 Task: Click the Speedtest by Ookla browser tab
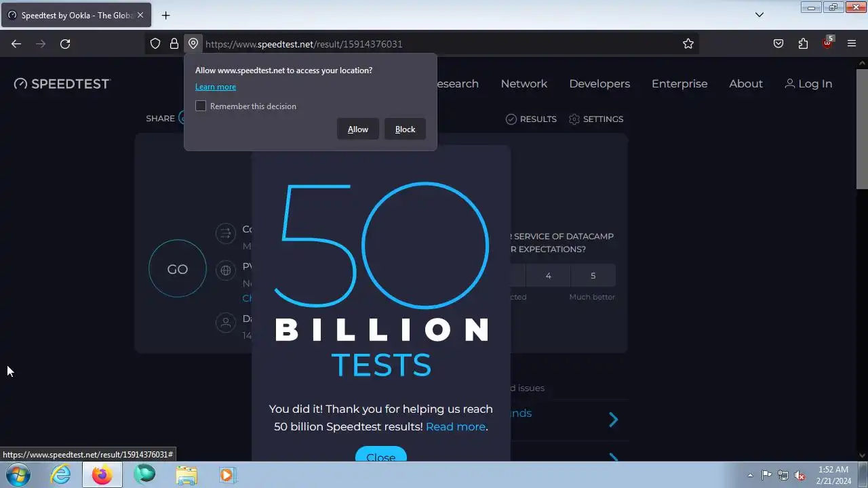tap(75, 15)
